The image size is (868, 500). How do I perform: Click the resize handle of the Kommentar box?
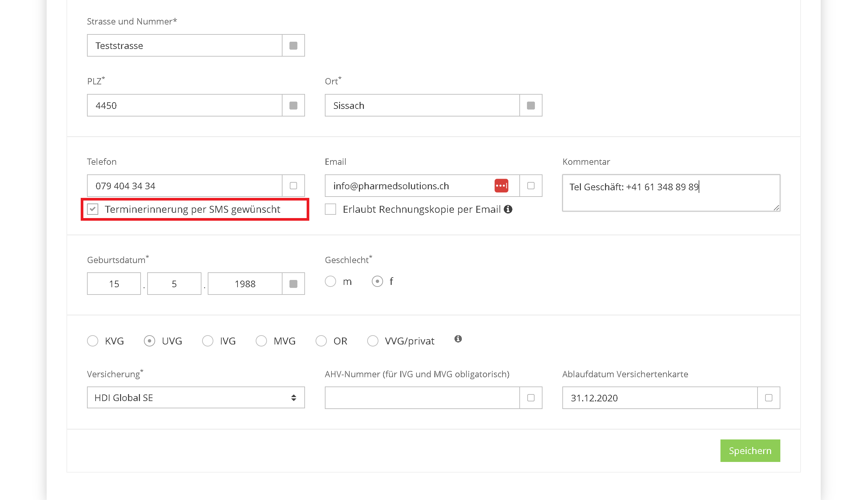pos(776,208)
